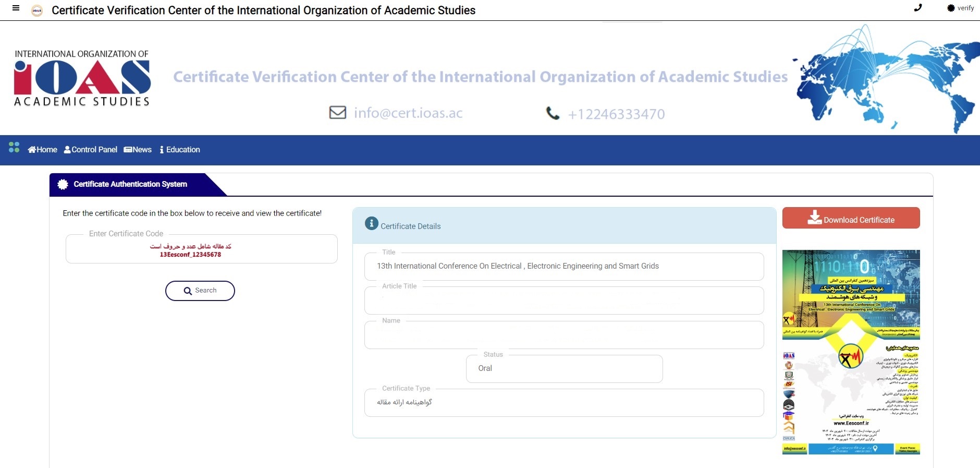980x468 pixels.
Task: Click the Download Certificate button
Action: (x=851, y=218)
